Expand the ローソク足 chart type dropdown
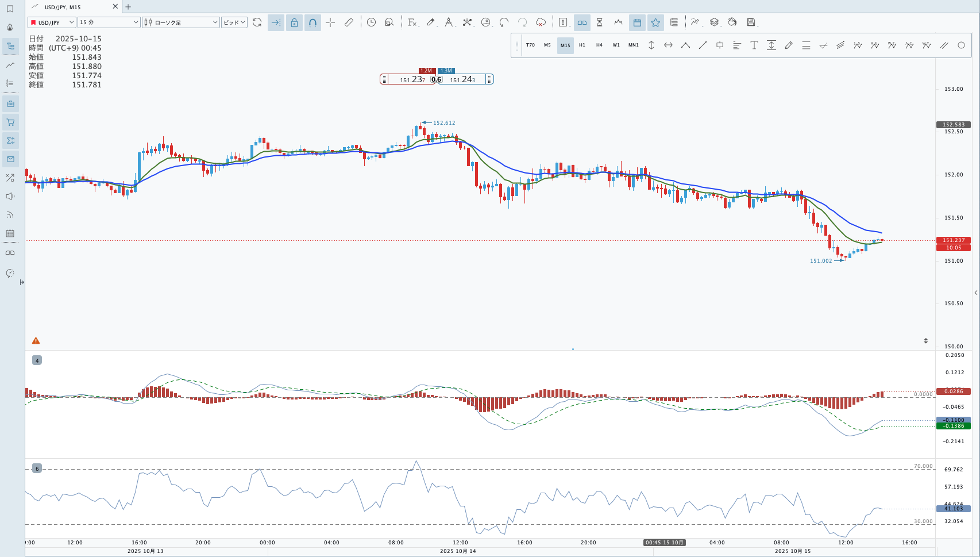Viewport: 980px width, 557px height. (181, 22)
